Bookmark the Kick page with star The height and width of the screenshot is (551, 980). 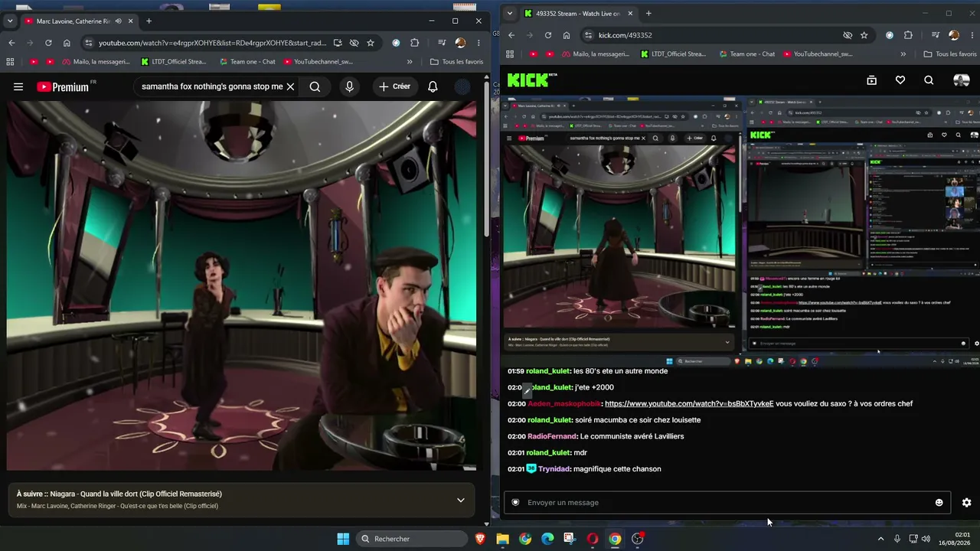pyautogui.click(x=864, y=35)
